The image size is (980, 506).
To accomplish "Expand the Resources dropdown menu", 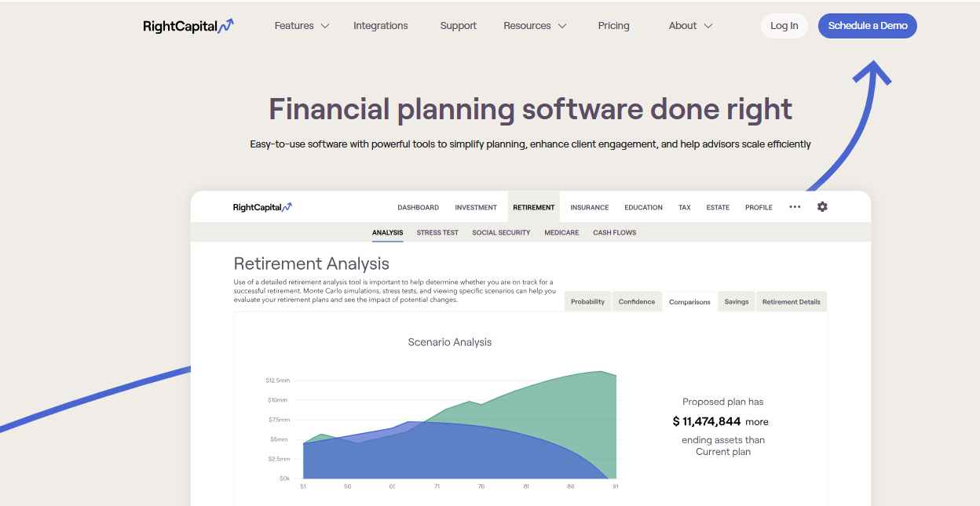I will (535, 26).
